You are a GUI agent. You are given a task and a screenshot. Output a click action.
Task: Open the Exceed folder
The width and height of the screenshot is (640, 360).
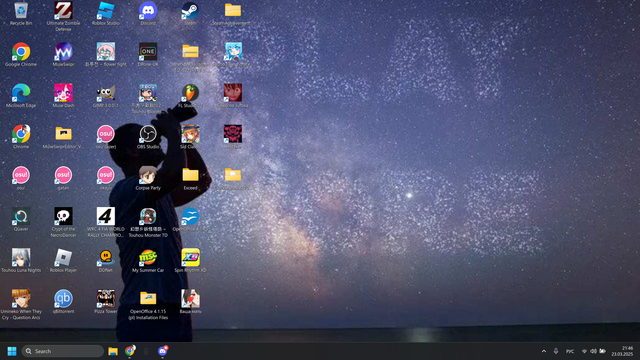pyautogui.click(x=190, y=178)
